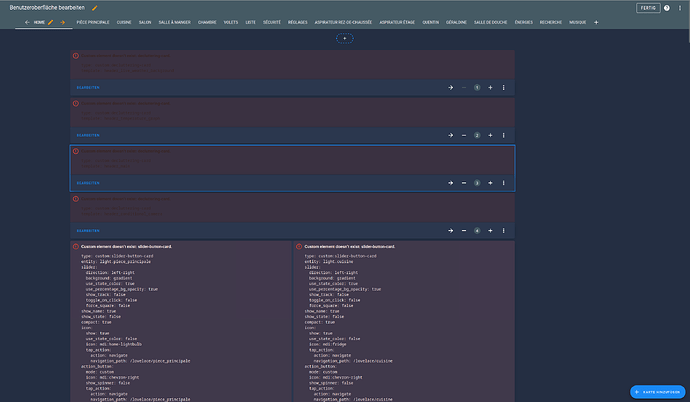Edit the HOME view with its pencil icon

(x=51, y=22)
